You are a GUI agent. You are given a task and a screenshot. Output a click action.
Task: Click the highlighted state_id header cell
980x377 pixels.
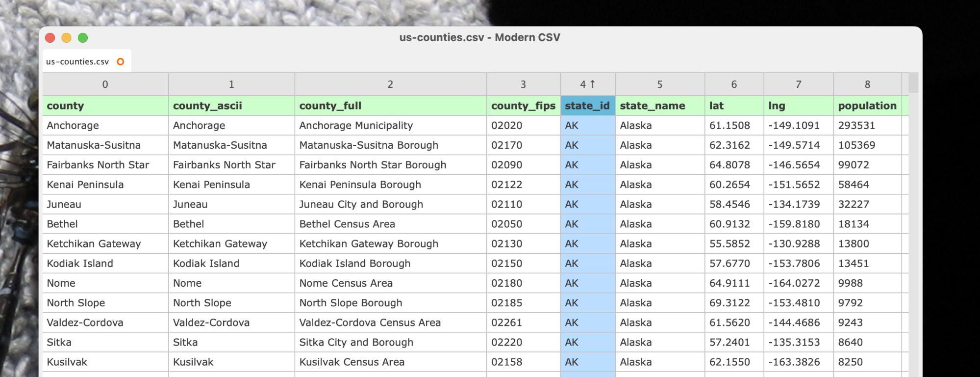click(587, 106)
